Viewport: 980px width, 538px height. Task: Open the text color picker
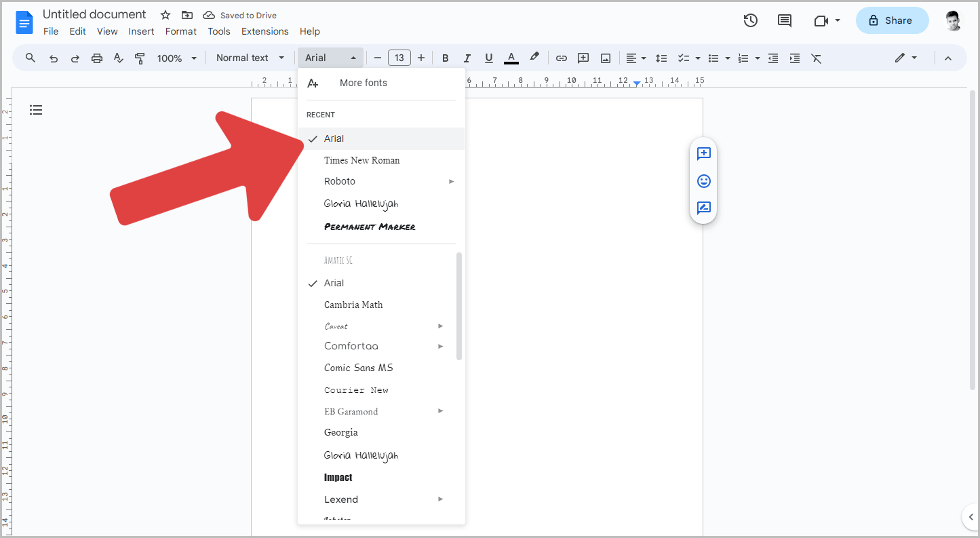click(511, 58)
